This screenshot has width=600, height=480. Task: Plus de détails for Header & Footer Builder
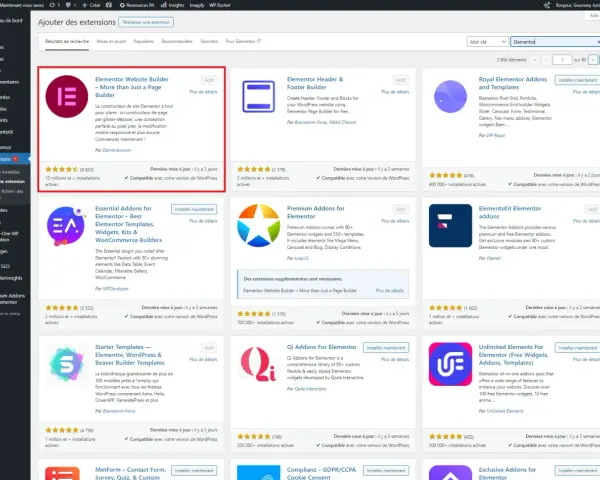pos(395,92)
